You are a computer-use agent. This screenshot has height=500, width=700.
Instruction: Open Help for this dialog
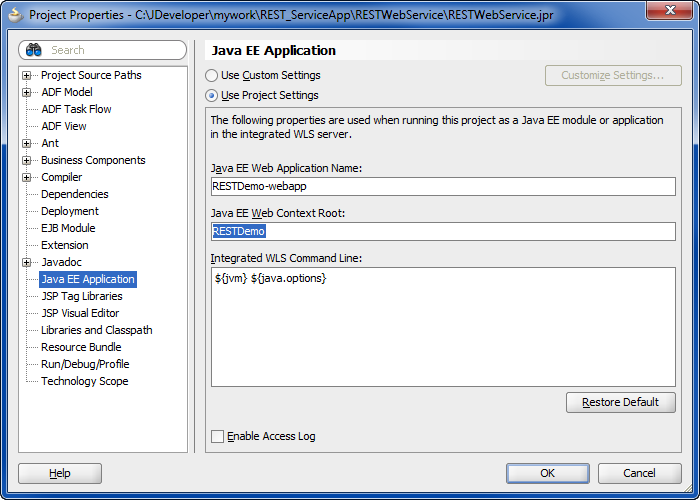[60, 473]
